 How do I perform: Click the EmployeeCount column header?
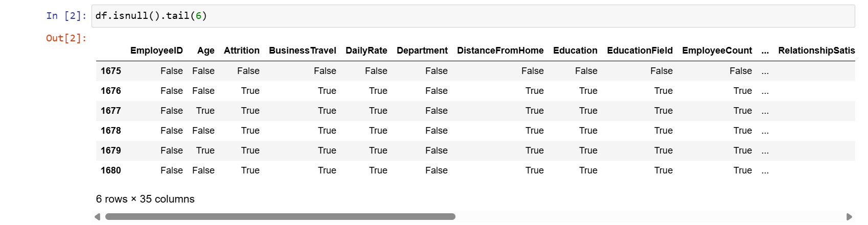tap(717, 51)
